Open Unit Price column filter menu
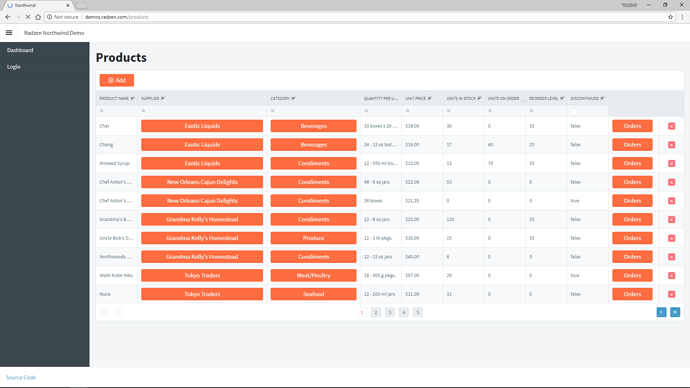690x388 pixels. pyautogui.click(x=430, y=99)
